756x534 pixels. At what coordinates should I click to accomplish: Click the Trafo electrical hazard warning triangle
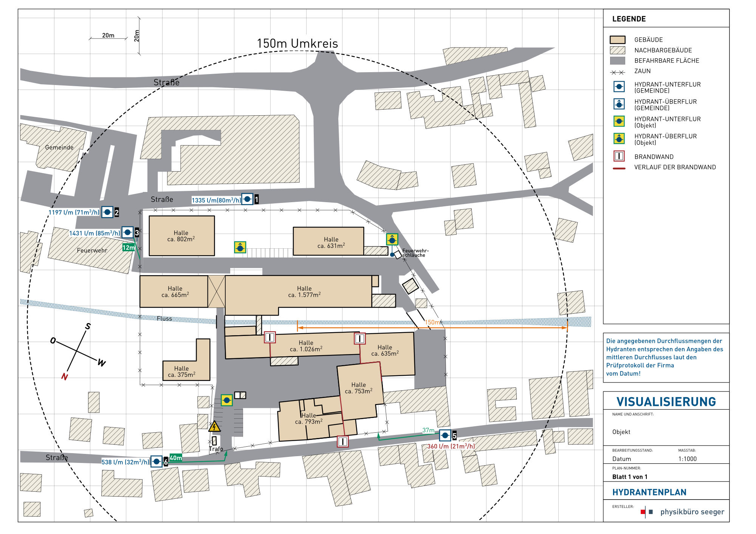pyautogui.click(x=215, y=427)
